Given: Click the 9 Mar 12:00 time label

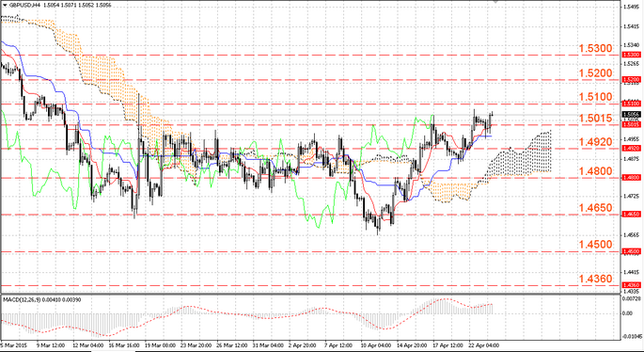Looking at the screenshot, I should click(x=51, y=345).
